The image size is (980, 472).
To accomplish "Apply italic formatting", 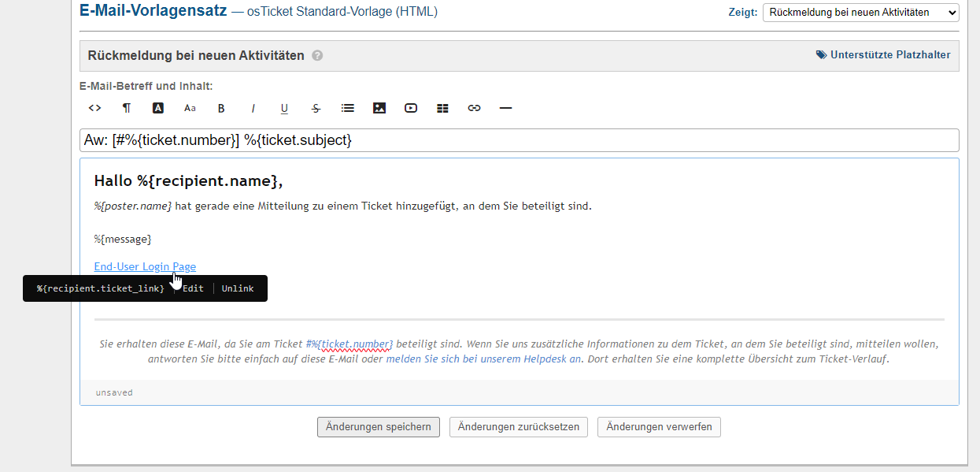I will click(253, 108).
